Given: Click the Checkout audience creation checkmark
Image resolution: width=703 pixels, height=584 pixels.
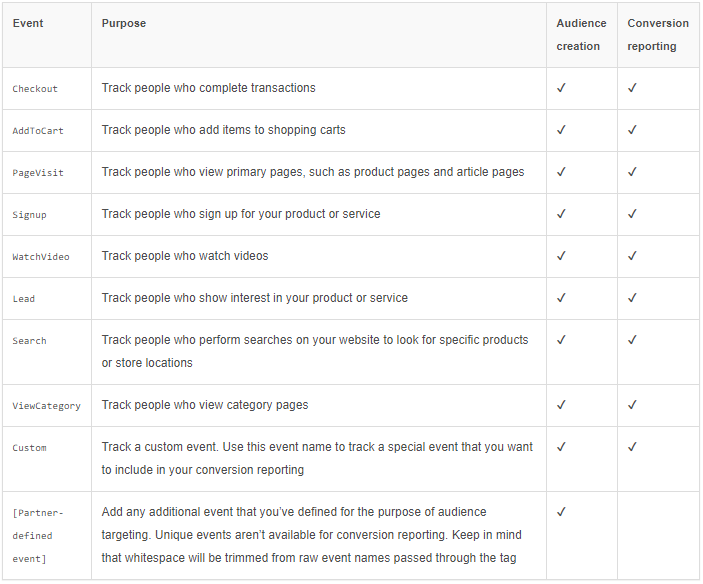Looking at the screenshot, I should coord(561,88).
